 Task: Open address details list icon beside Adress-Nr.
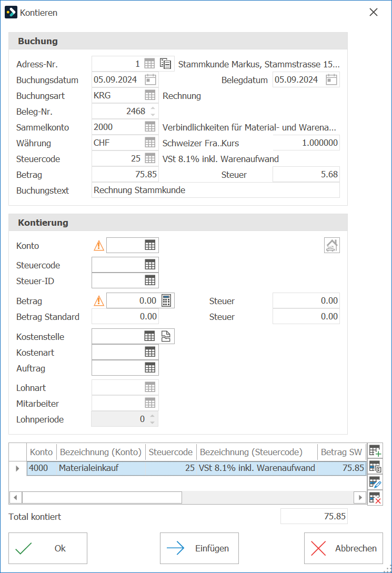(166, 64)
